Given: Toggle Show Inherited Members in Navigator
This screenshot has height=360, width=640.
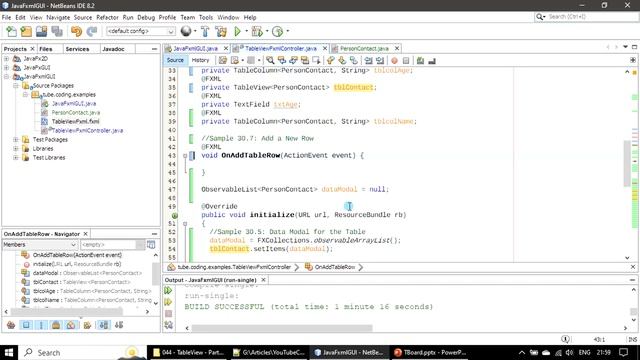Looking at the screenshot, I should 11,325.
